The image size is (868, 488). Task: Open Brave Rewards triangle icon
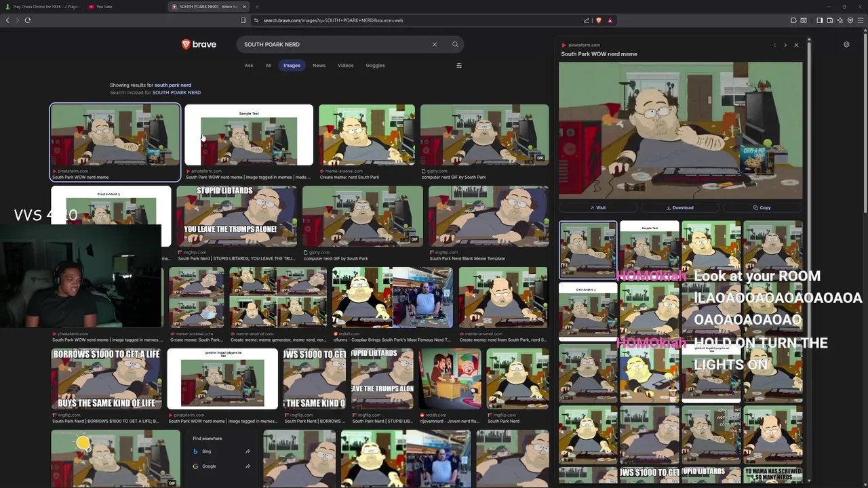(610, 20)
